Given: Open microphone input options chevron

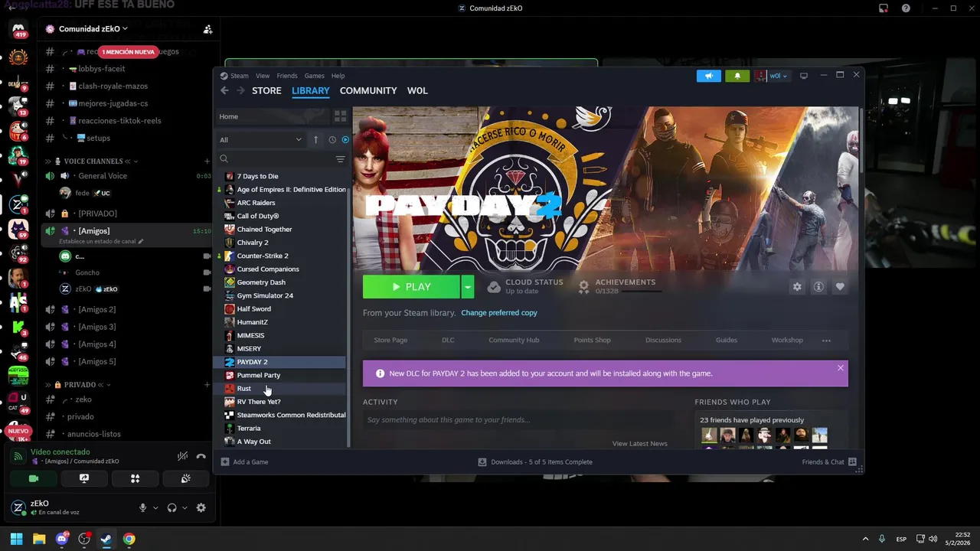Looking at the screenshot, I should 155,508.
